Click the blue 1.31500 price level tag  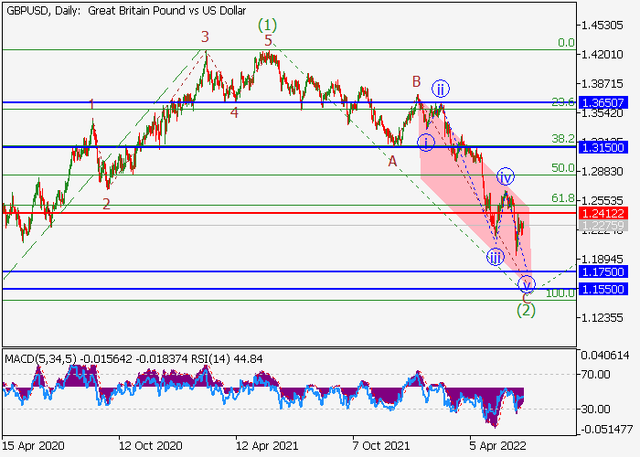coord(608,146)
